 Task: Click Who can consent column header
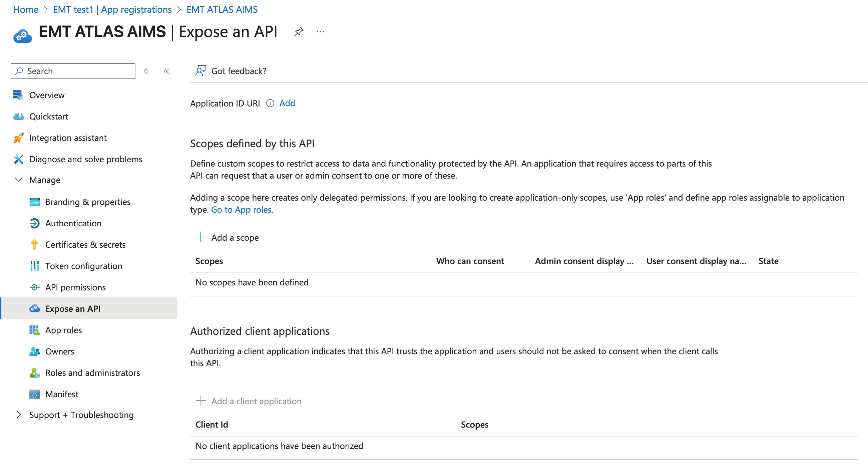coord(470,261)
